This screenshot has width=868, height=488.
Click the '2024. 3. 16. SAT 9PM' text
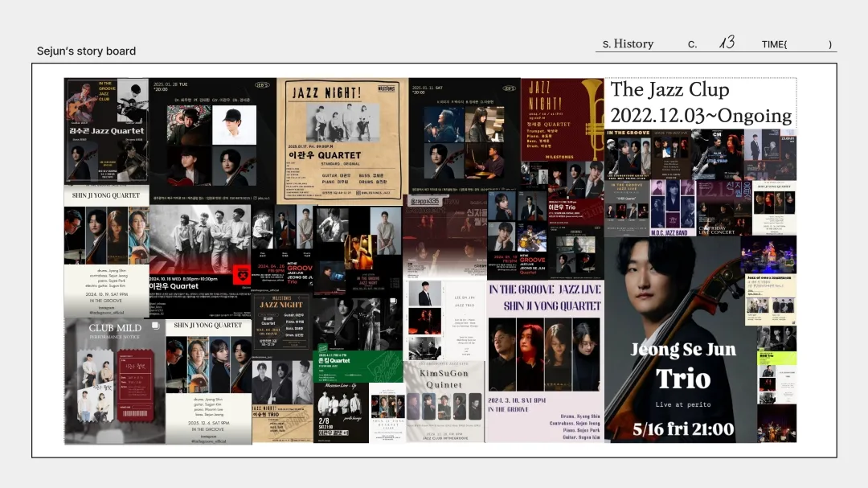[517, 400]
